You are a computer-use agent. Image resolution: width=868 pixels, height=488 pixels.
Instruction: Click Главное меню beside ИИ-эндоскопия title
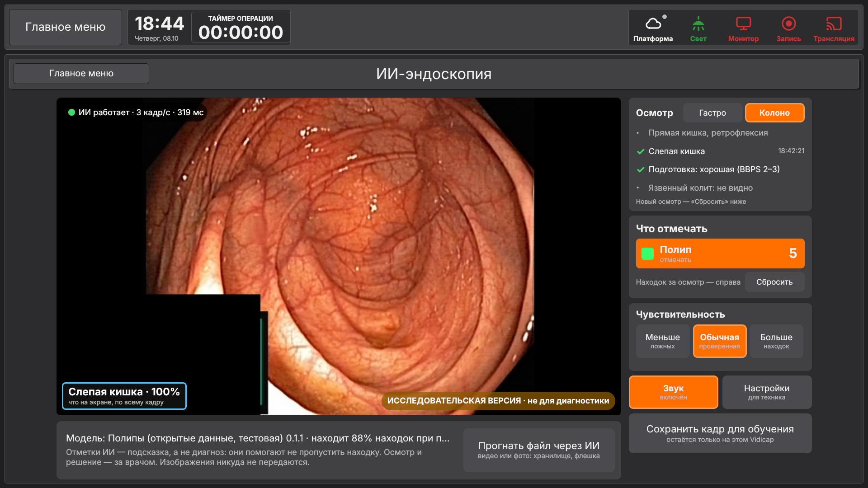click(x=81, y=73)
